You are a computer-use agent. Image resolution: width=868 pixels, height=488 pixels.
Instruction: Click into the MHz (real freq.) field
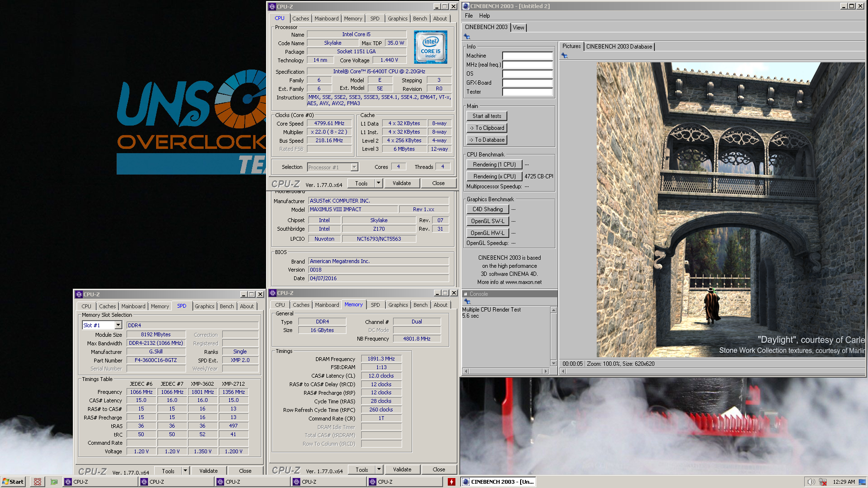click(527, 65)
